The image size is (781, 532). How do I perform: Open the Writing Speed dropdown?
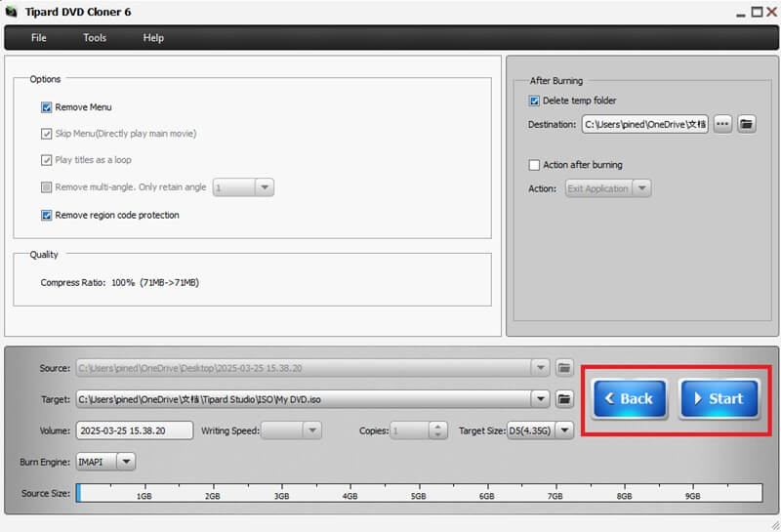click(312, 430)
